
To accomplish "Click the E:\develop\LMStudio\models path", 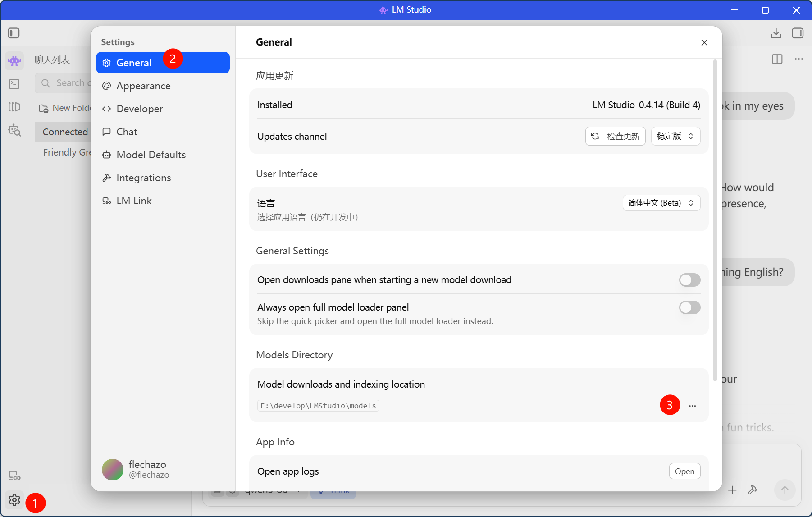I will click(318, 406).
